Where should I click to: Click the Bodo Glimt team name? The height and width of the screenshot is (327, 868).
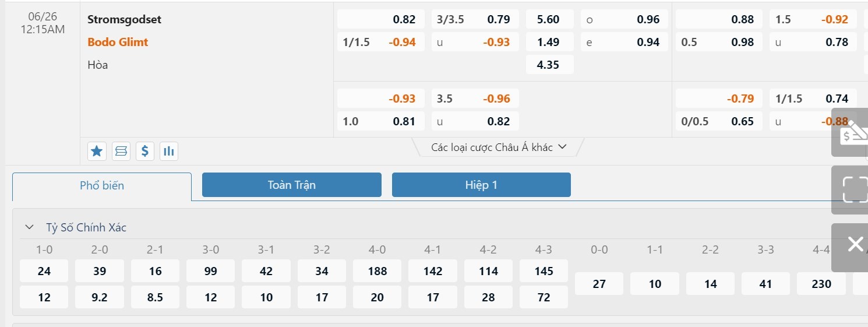pyautogui.click(x=118, y=42)
